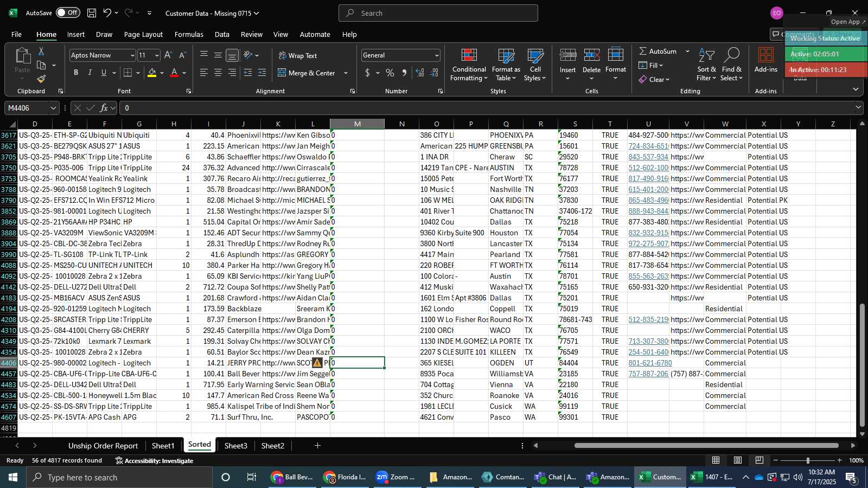Open the General number format dropdown

(437, 55)
